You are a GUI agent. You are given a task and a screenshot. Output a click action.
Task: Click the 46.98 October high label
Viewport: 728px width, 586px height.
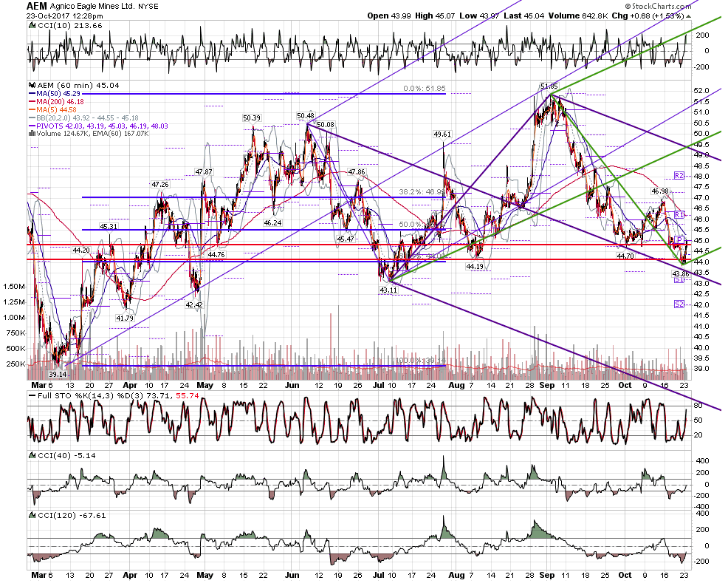point(660,191)
